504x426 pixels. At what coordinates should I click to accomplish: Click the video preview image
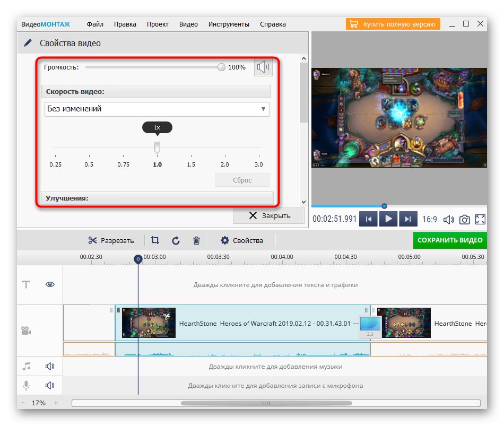399,118
